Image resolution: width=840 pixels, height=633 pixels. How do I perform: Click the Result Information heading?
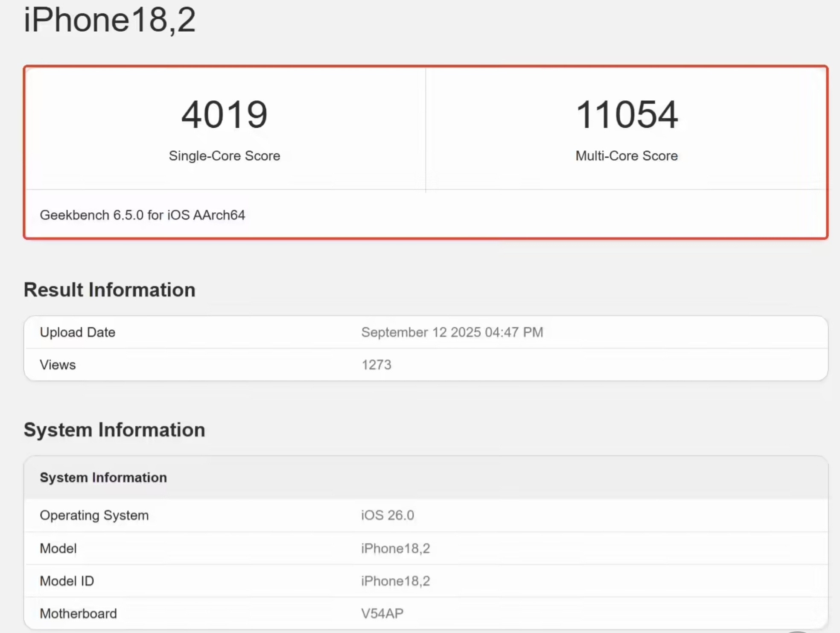[x=109, y=290]
